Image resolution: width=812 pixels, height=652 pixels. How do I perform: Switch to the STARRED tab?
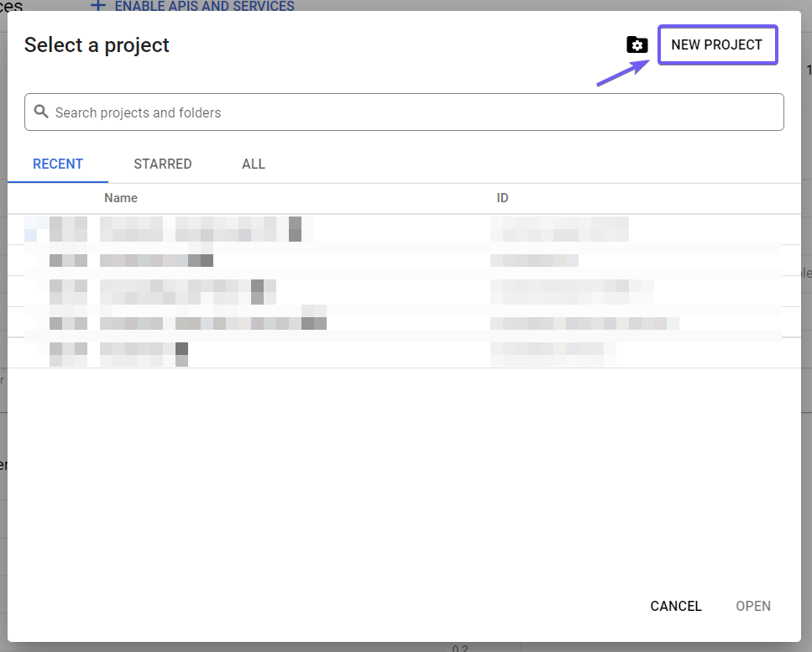[x=162, y=164]
